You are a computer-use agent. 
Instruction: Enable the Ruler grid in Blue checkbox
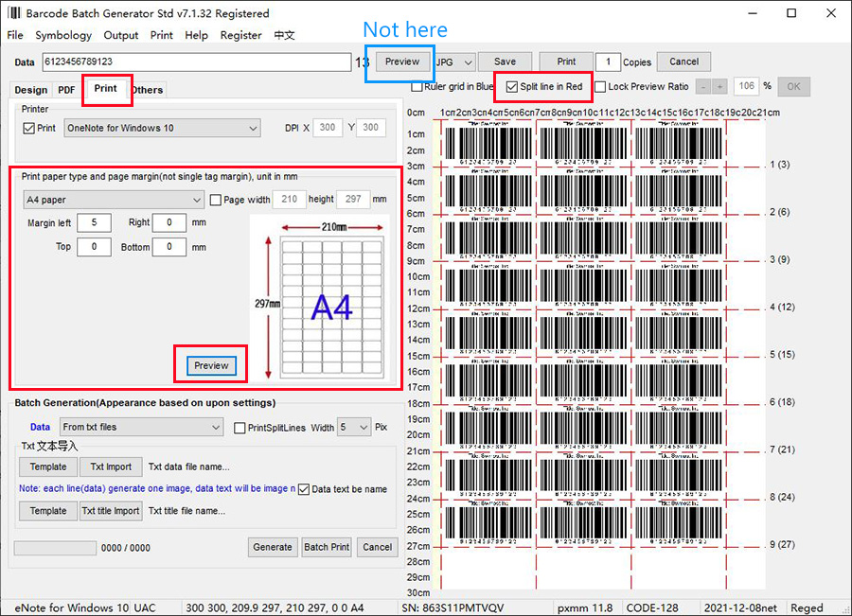417,86
